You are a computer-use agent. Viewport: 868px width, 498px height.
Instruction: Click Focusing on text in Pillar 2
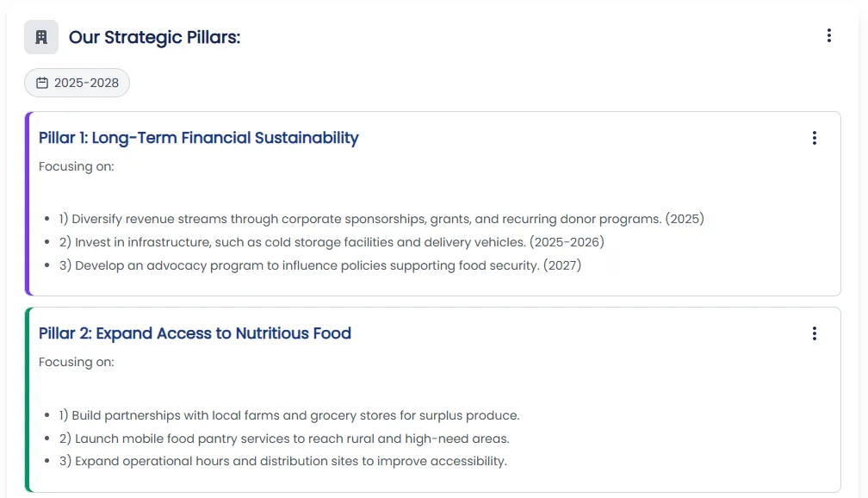(77, 362)
